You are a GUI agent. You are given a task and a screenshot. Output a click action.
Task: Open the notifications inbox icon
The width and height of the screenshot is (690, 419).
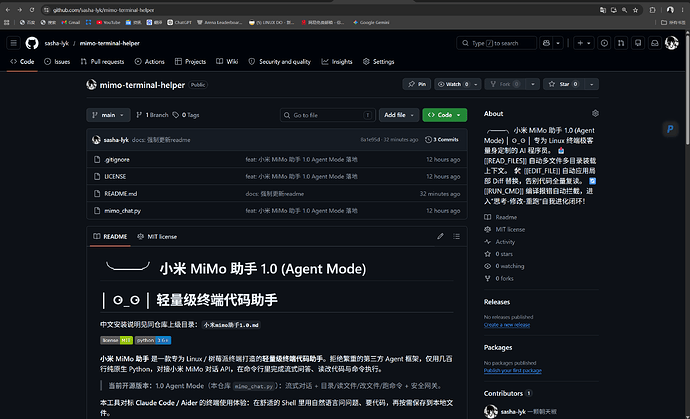click(655, 43)
